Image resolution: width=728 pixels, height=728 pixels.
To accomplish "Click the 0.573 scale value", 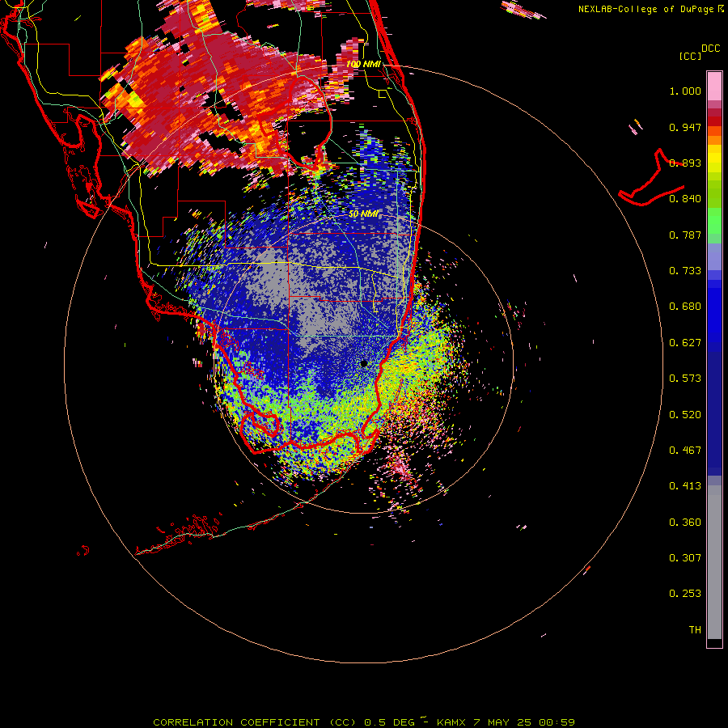I will coord(685,379).
